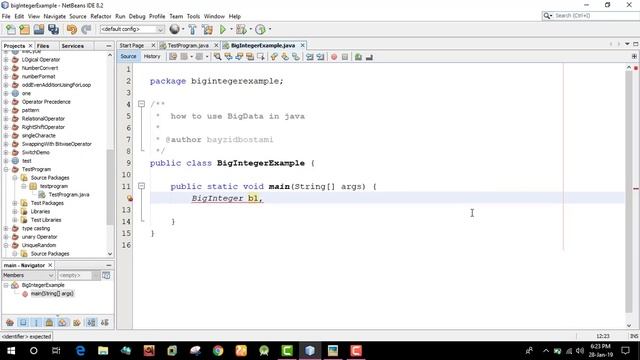
Task: Close the BigIntegerExample.java tab
Action: tap(302, 45)
